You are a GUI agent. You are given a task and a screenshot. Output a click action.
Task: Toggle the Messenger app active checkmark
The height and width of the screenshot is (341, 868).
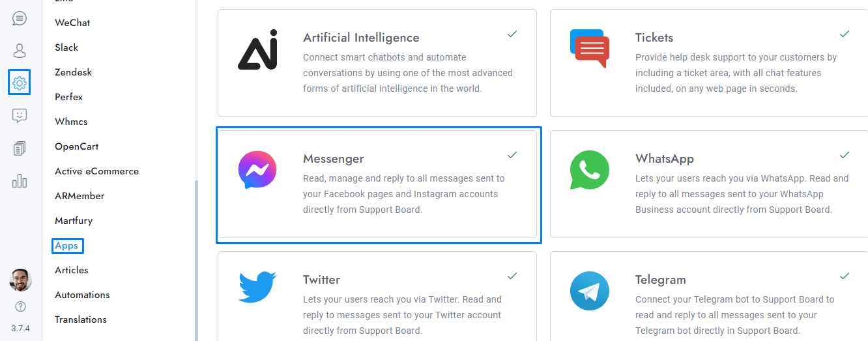pyautogui.click(x=512, y=155)
